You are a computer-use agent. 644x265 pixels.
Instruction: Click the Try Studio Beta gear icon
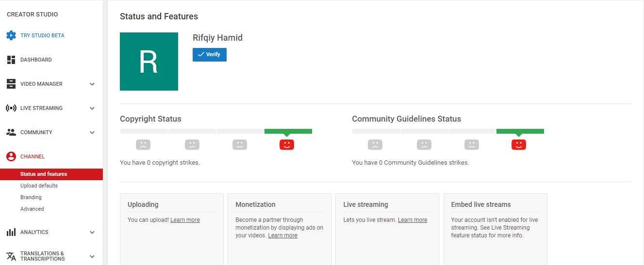pyautogui.click(x=11, y=35)
